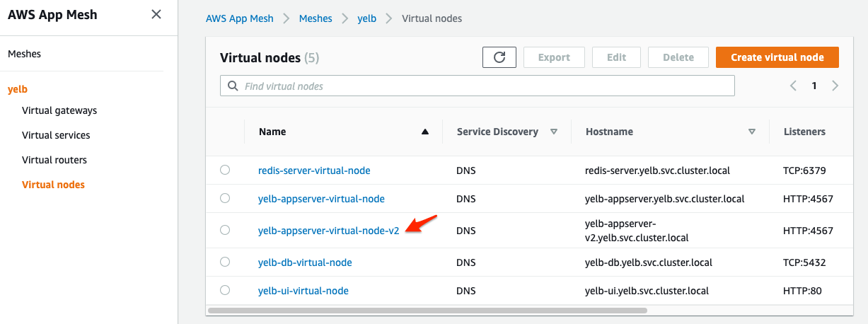Go to next page arrow

tap(835, 86)
